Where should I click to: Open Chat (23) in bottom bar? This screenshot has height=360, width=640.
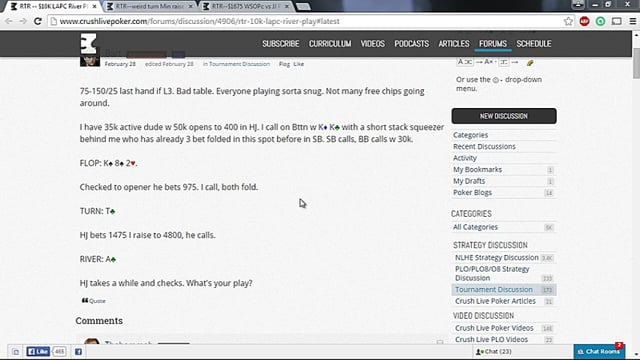click(494, 351)
